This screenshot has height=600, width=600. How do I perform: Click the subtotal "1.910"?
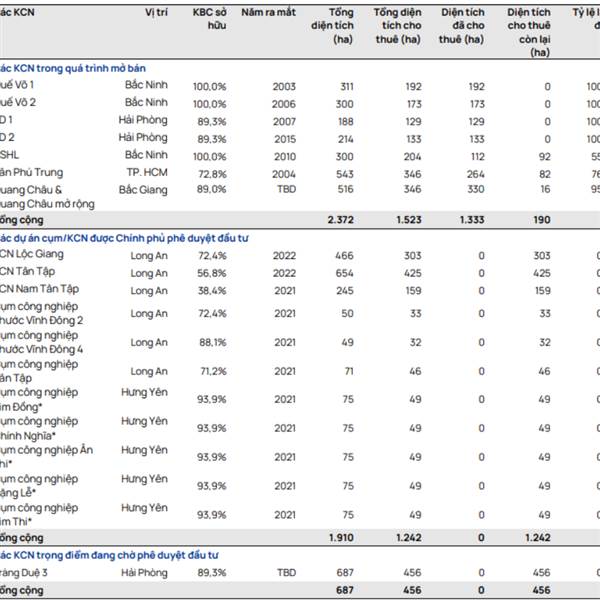[341, 538]
